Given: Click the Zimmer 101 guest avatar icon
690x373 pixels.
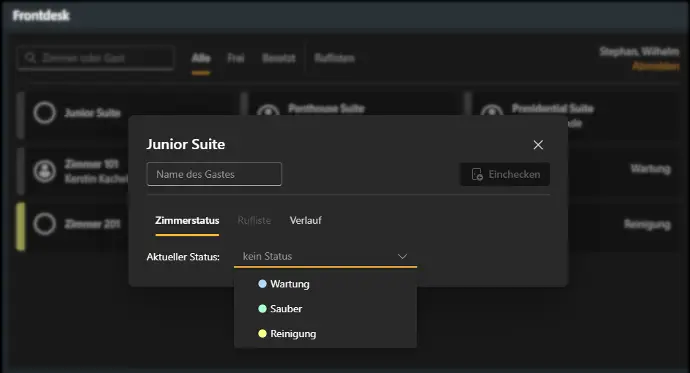Looking at the screenshot, I should 44,171.
